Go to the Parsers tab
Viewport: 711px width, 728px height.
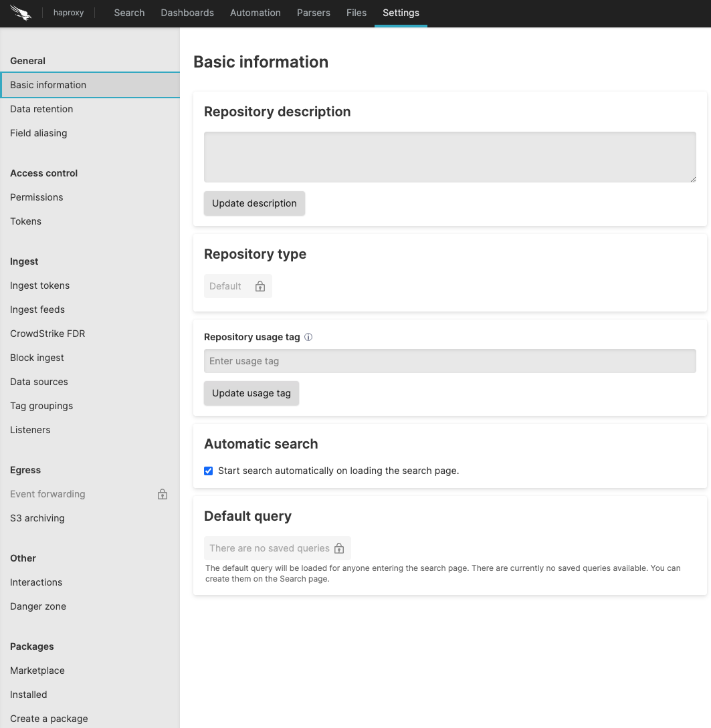313,13
